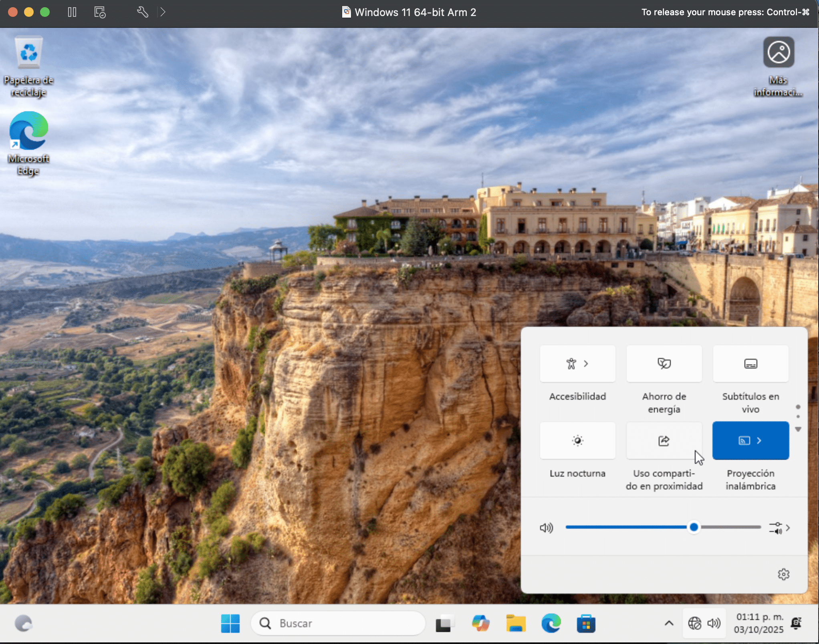Adjust the volume slider
This screenshot has height=644, width=819.
point(693,527)
